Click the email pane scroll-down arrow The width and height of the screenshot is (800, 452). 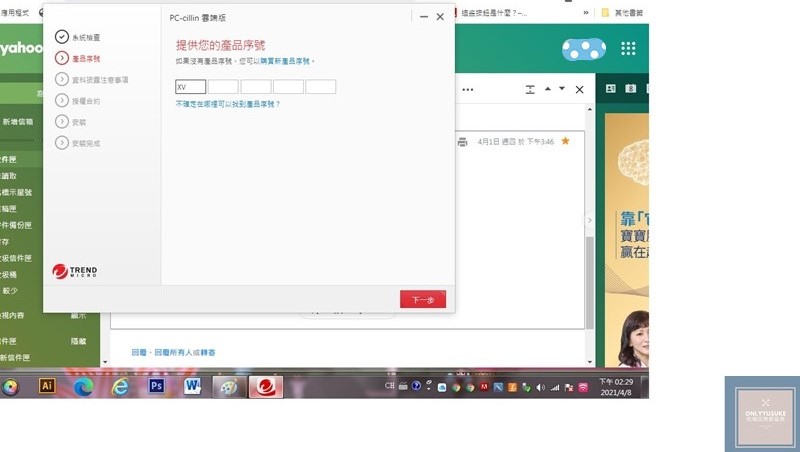(590, 362)
